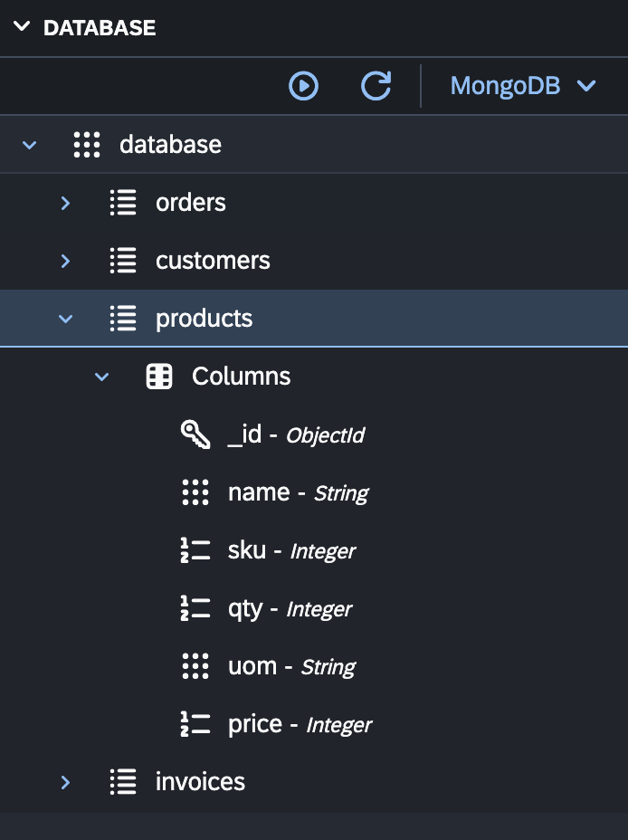Select the 'sku - Integer' column
This screenshot has width=628, height=840.
(291, 550)
